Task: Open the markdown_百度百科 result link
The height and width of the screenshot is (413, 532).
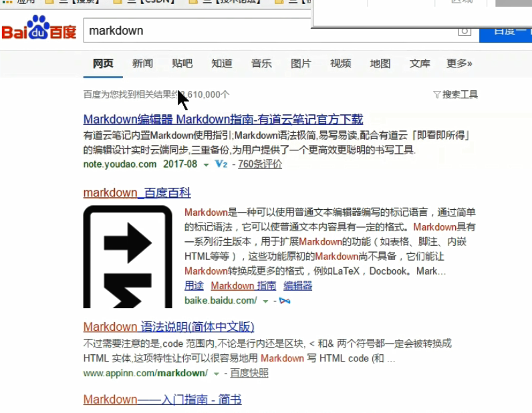Action: coord(137,192)
